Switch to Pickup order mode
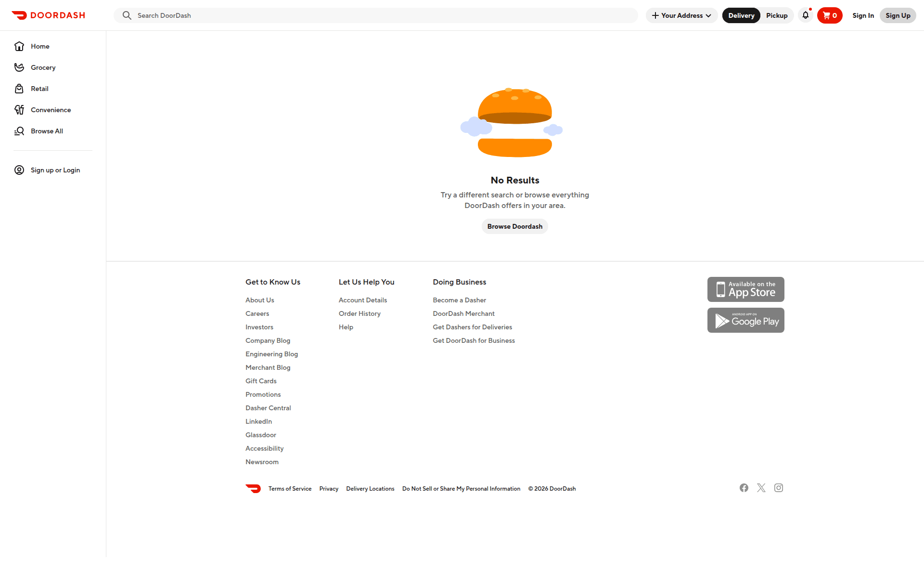924x586 pixels. pyautogui.click(x=777, y=15)
